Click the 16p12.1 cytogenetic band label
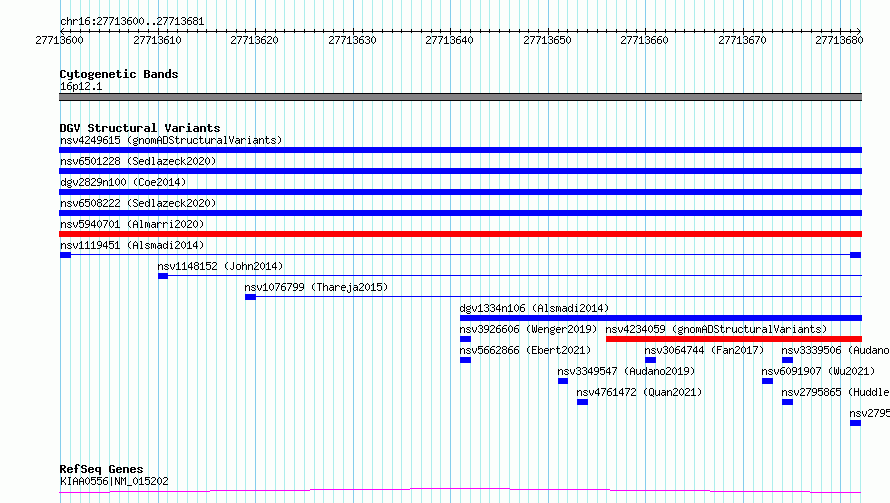 pos(81,86)
